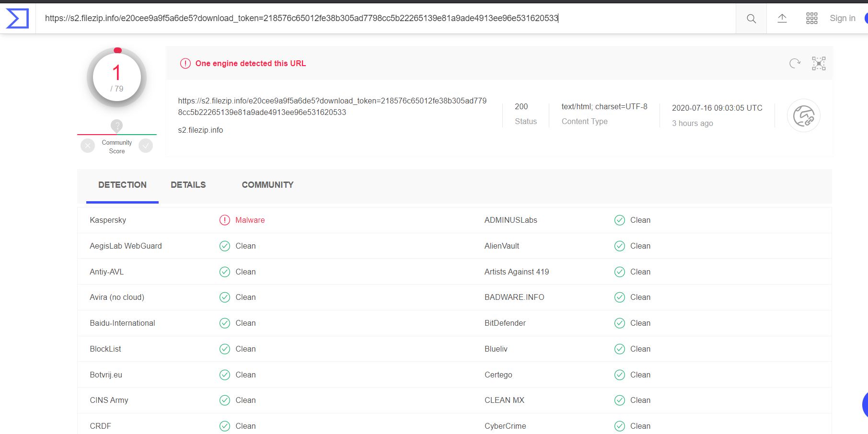Click the AegisLab WebGuard engine name
The width and height of the screenshot is (868, 434).
click(126, 246)
